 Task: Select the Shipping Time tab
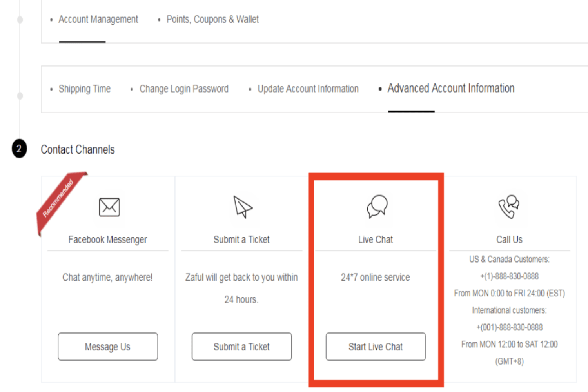coord(84,89)
